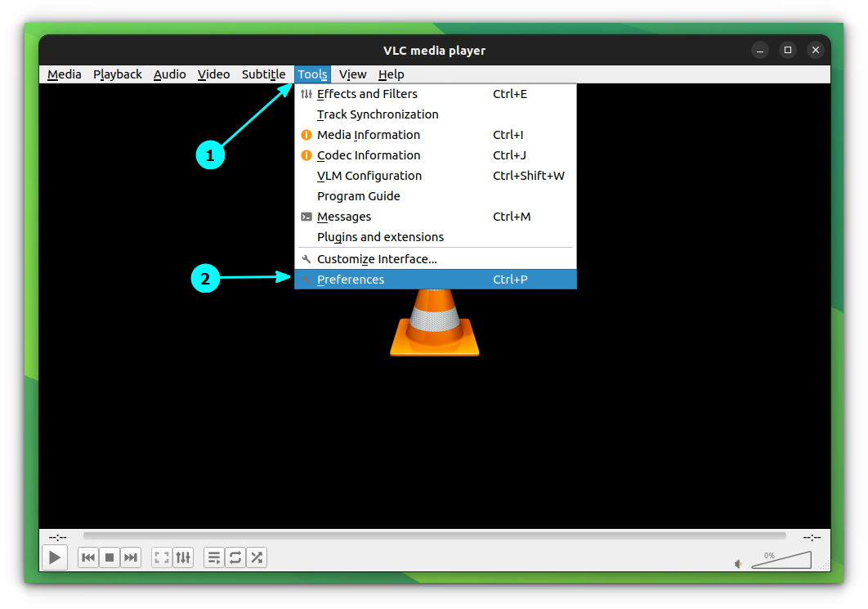
Task: Skip to next media with Next icon
Action: (131, 557)
